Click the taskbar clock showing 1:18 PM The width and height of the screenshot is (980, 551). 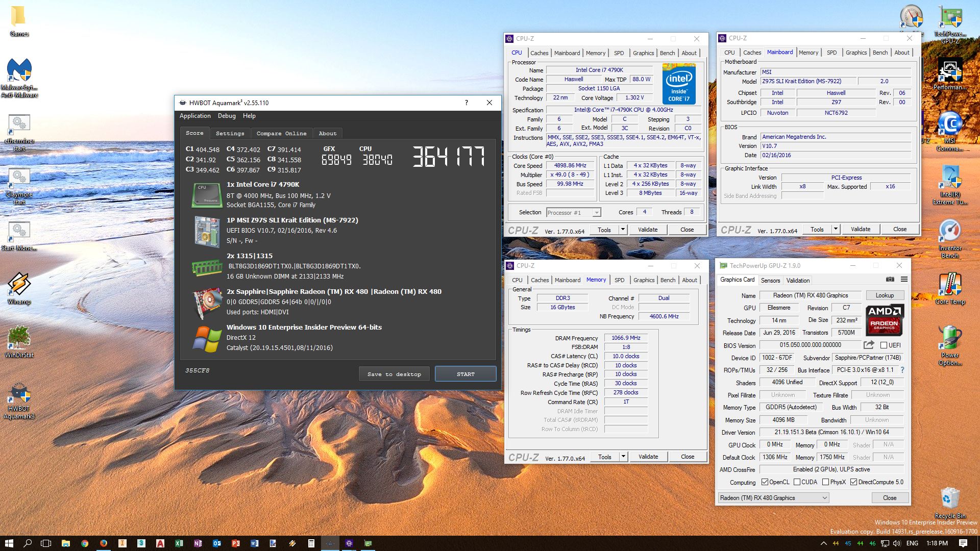point(937,543)
